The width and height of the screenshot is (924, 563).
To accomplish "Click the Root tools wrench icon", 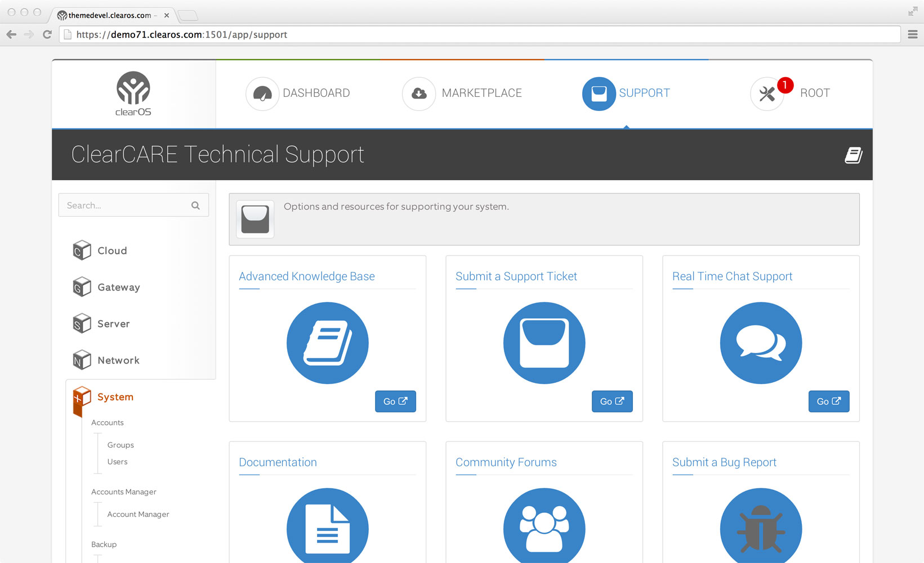I will pyautogui.click(x=766, y=94).
